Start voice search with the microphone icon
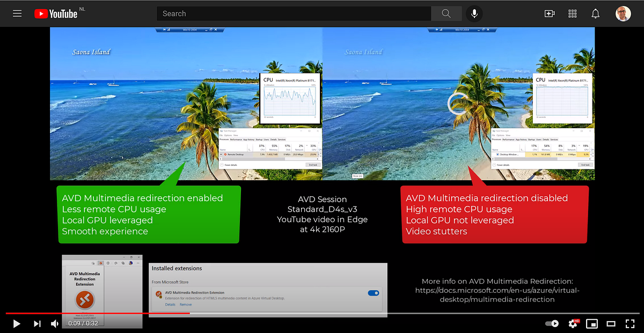 (x=474, y=13)
